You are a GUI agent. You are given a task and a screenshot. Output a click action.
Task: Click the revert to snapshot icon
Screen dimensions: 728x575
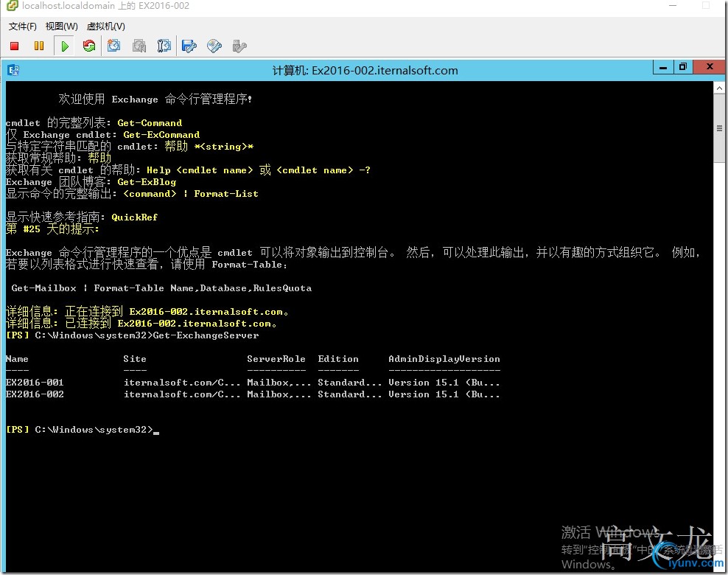click(x=139, y=46)
